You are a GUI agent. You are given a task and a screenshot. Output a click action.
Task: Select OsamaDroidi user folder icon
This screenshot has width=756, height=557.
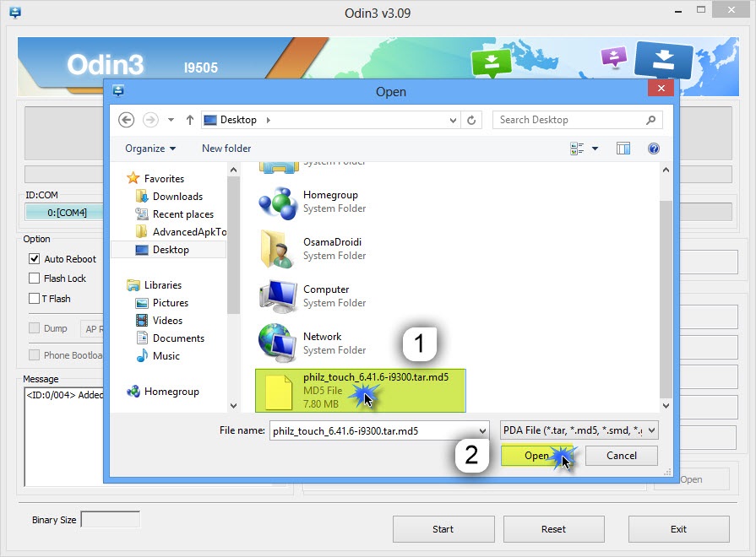pyautogui.click(x=278, y=249)
